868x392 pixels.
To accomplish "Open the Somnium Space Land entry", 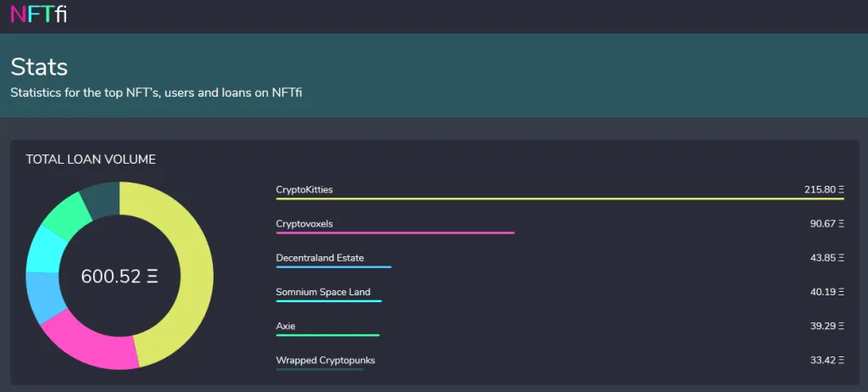I will (x=323, y=292).
